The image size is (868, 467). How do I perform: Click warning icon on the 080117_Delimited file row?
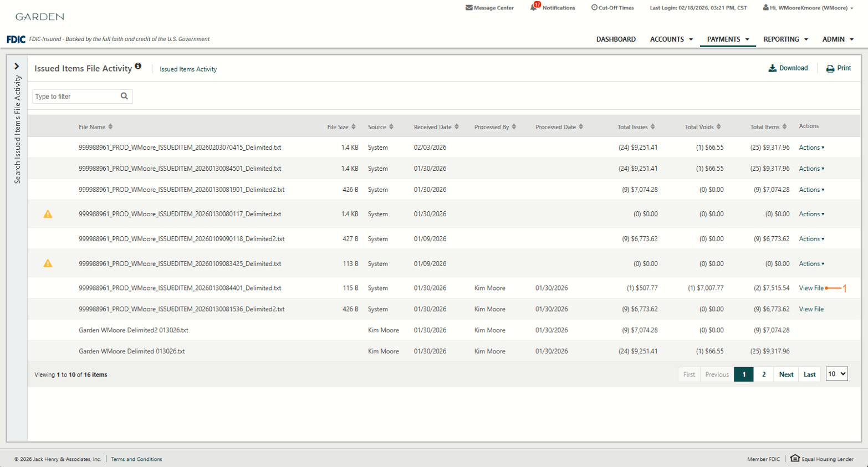click(48, 214)
